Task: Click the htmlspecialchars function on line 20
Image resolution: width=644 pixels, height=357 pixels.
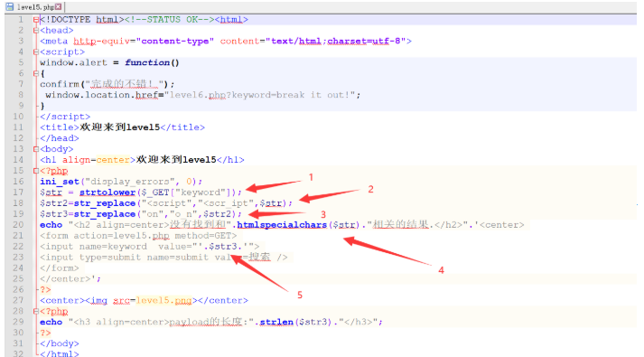Action: click(x=282, y=225)
